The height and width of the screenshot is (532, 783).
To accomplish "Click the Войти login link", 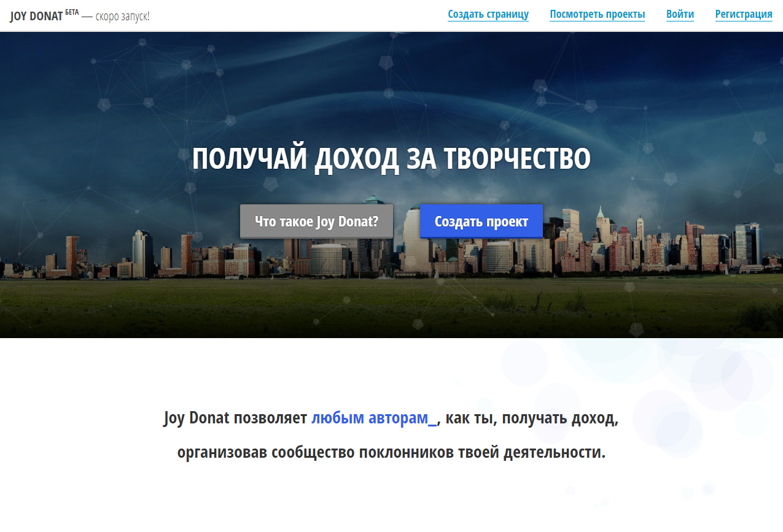I will tap(680, 15).
